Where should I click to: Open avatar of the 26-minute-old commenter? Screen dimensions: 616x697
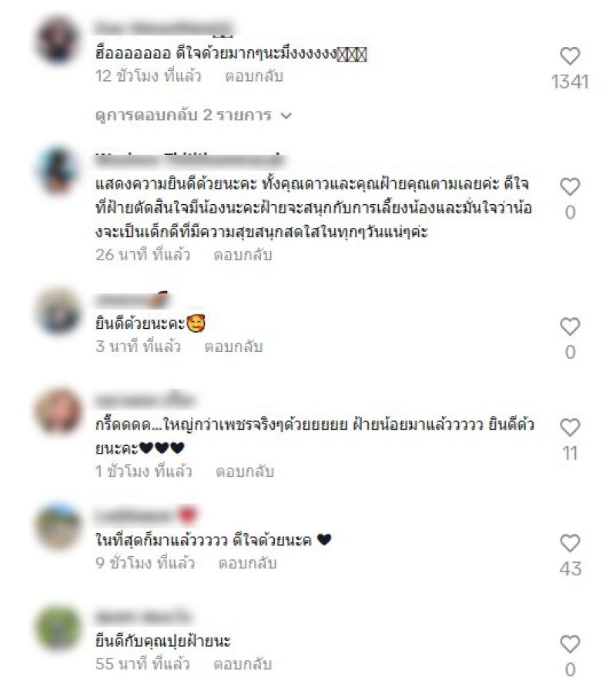[x=59, y=170]
